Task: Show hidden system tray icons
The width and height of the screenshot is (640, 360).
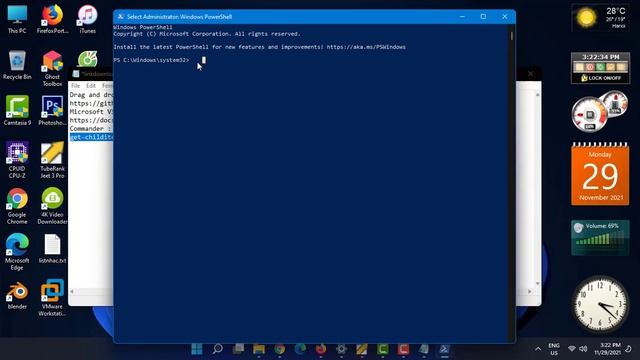Action: coord(538,349)
